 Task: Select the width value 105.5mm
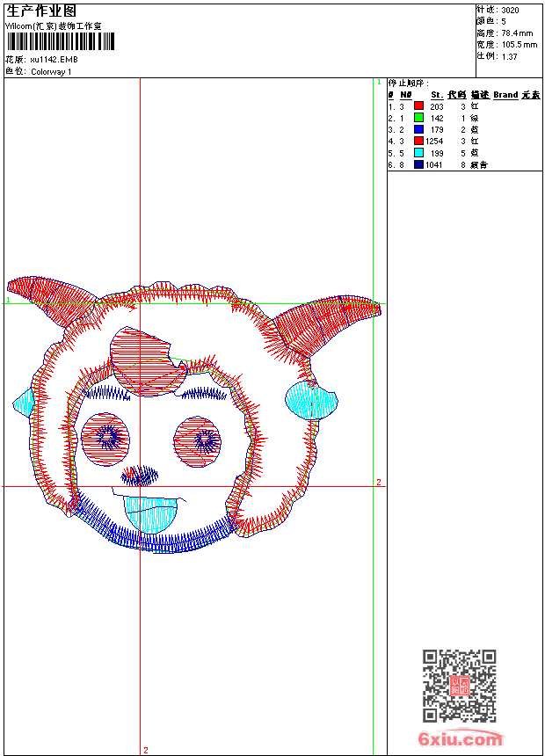pyautogui.click(x=519, y=45)
